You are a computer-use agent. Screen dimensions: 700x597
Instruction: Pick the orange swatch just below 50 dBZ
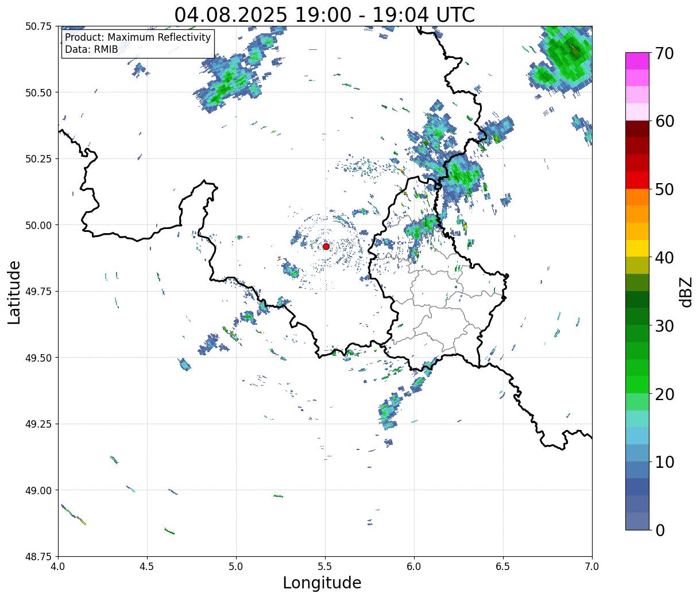coord(637,197)
